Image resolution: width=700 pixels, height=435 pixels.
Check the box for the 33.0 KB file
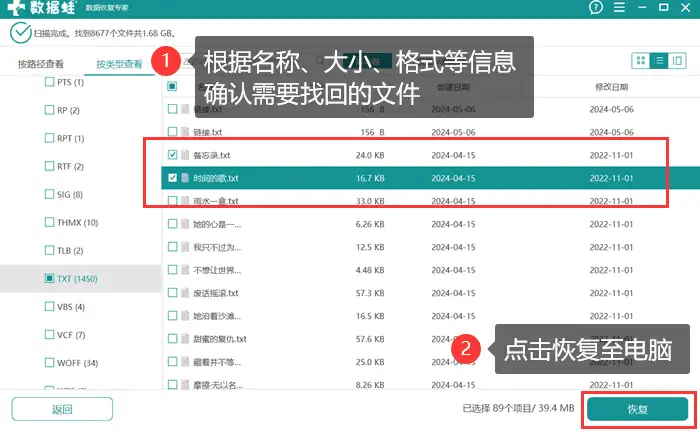point(172,201)
